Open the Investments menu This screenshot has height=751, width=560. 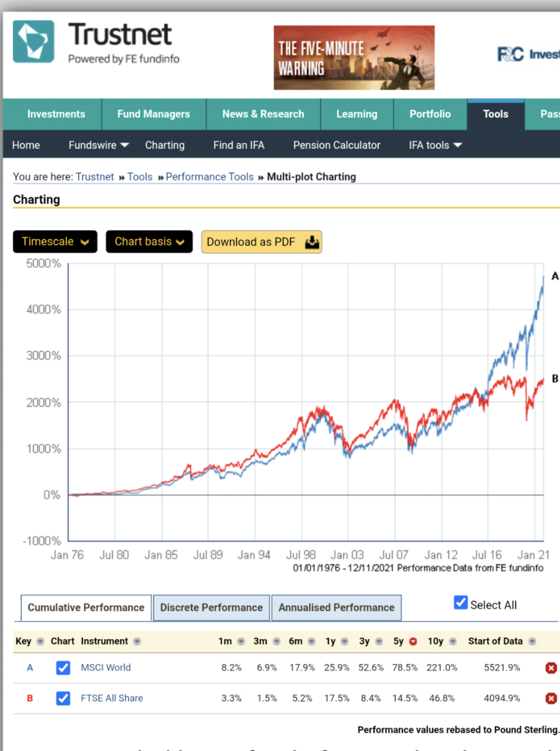tap(56, 114)
